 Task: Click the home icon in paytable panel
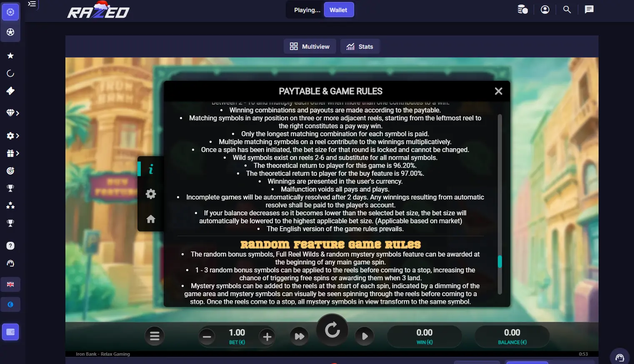pyautogui.click(x=151, y=219)
